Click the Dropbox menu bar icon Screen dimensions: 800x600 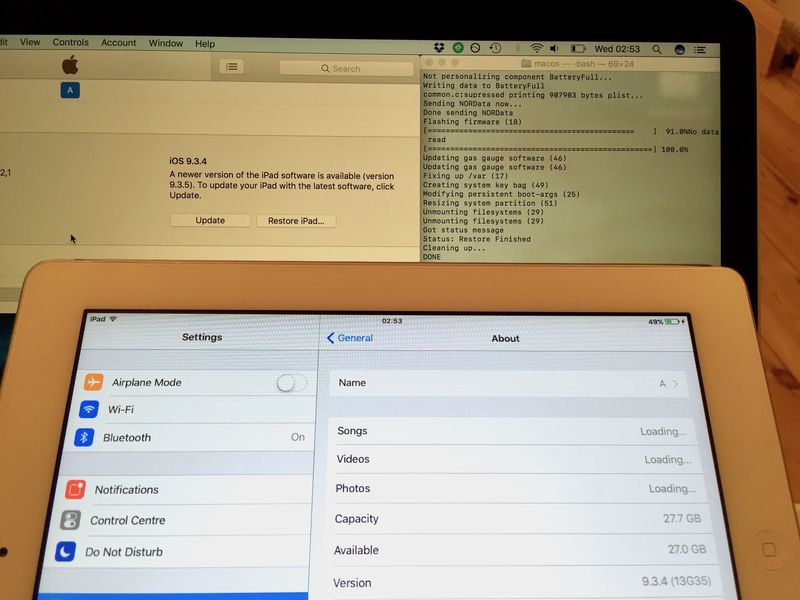click(x=439, y=47)
